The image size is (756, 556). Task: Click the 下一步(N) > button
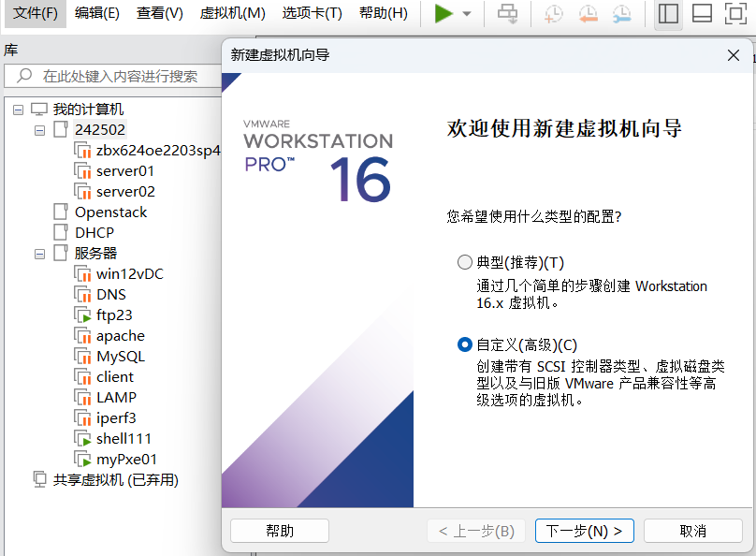pos(585,531)
